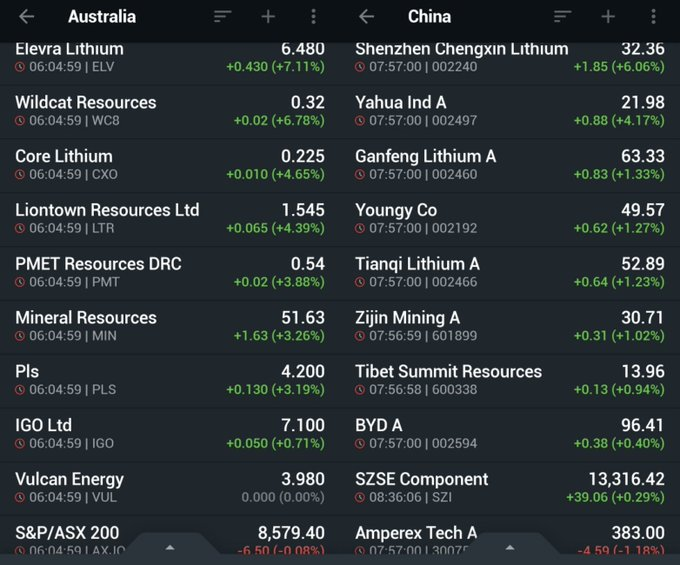
Task: Select the China watchlist title
Action: 429,17
